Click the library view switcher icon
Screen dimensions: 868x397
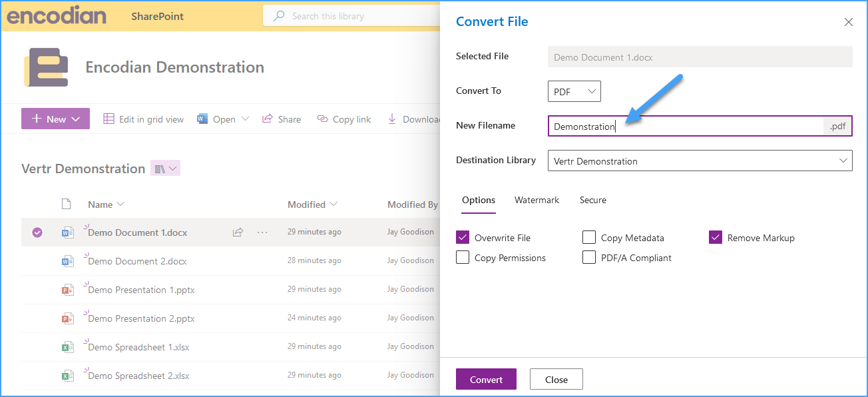pos(166,169)
